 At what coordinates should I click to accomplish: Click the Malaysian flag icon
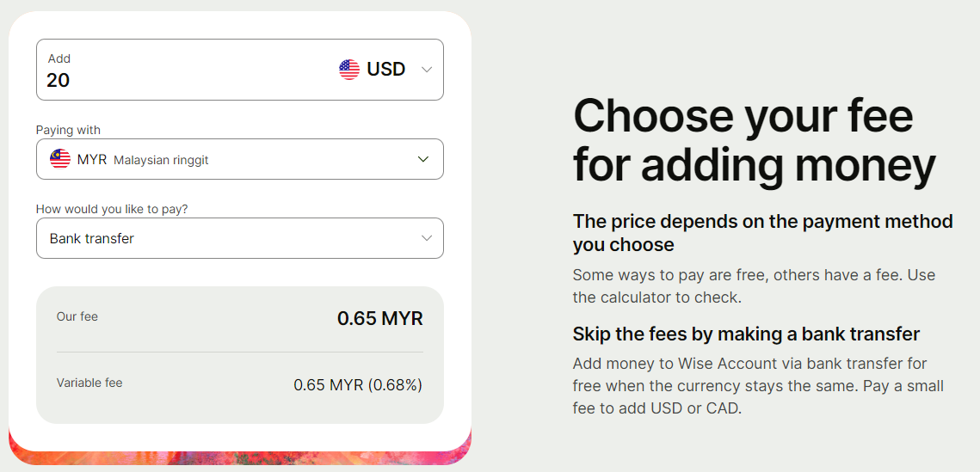click(x=60, y=159)
